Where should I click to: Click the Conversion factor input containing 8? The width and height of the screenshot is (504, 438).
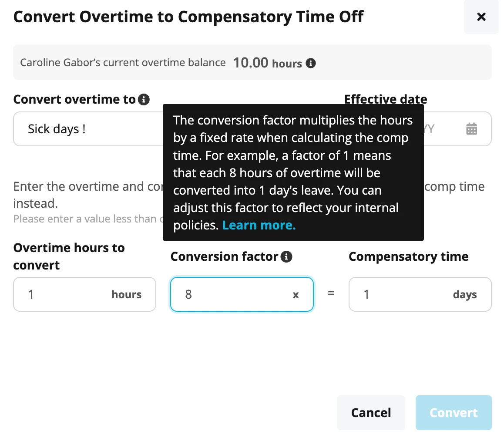click(x=242, y=294)
